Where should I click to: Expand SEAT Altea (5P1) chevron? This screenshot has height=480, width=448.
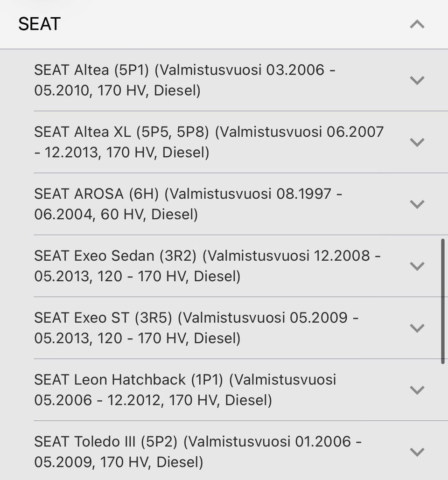(417, 80)
